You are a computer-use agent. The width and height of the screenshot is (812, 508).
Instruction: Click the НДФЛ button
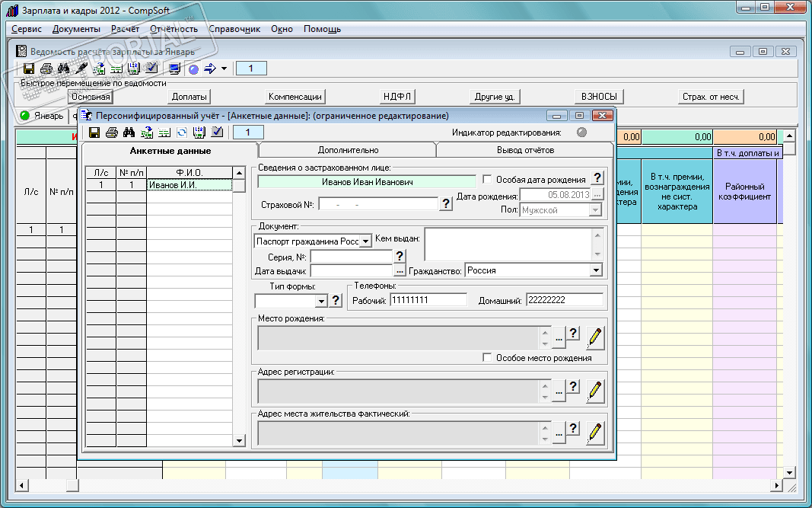coord(397,97)
